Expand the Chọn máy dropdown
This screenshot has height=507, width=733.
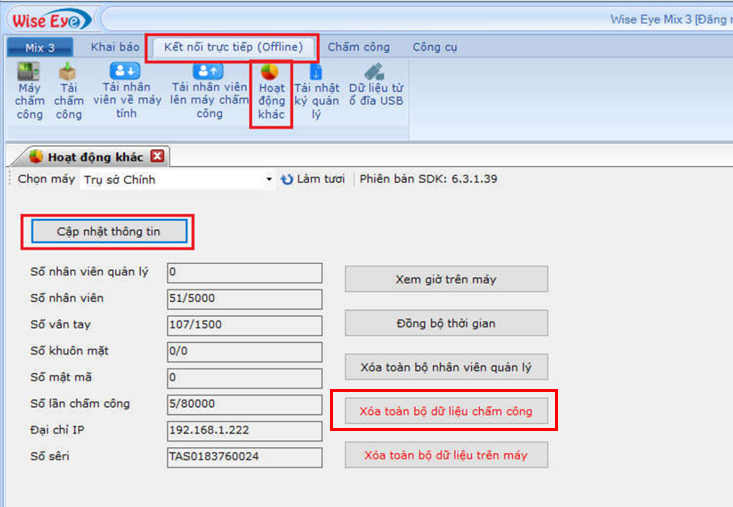tap(269, 179)
